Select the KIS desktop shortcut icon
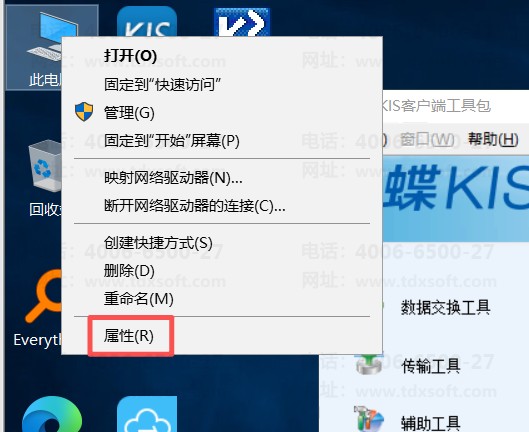529x432 pixels. point(147,22)
